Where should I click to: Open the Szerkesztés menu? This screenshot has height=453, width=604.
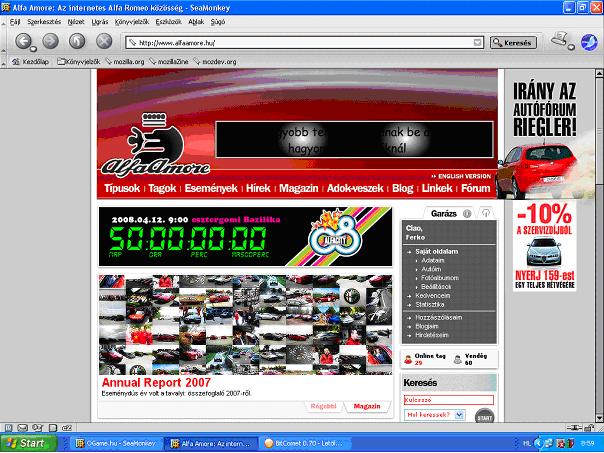point(44,22)
